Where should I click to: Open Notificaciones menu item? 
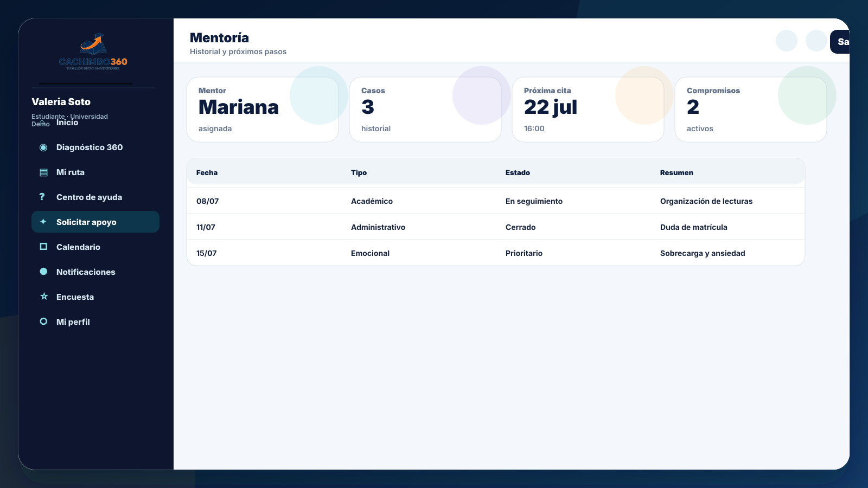[x=95, y=272]
